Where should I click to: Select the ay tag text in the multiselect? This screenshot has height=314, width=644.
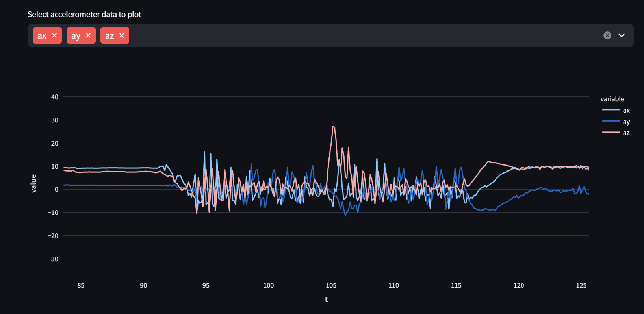[x=76, y=36]
